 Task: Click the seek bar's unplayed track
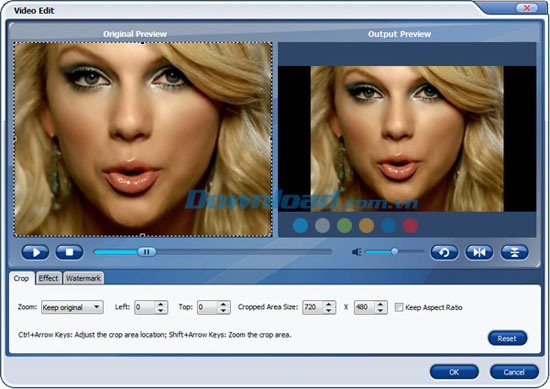coord(244,252)
